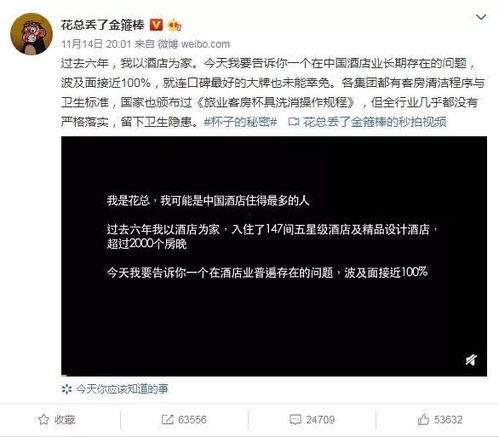The height and width of the screenshot is (437, 499).
Task: Click the user avatar profile picture
Action: [31, 34]
